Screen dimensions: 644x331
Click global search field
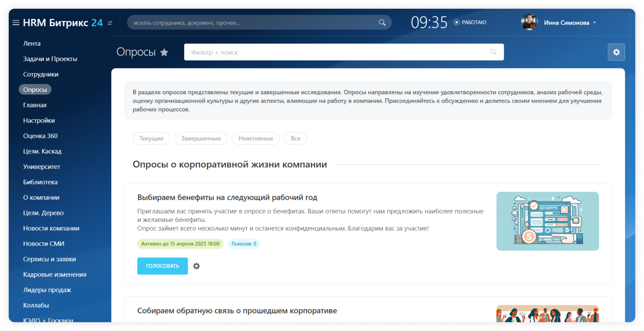259,23
